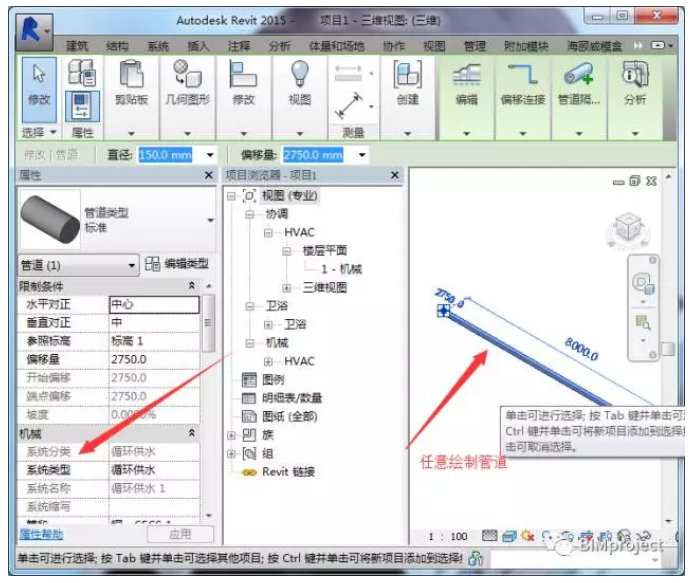The image size is (695, 583).
Task: Select the 1 - 机械 floor plan
Action: click(x=341, y=269)
